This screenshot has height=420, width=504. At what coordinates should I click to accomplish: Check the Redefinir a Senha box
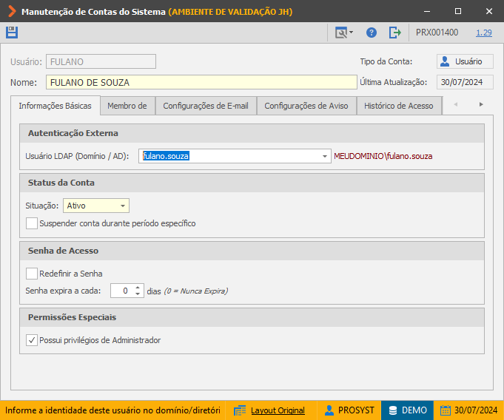pos(32,274)
